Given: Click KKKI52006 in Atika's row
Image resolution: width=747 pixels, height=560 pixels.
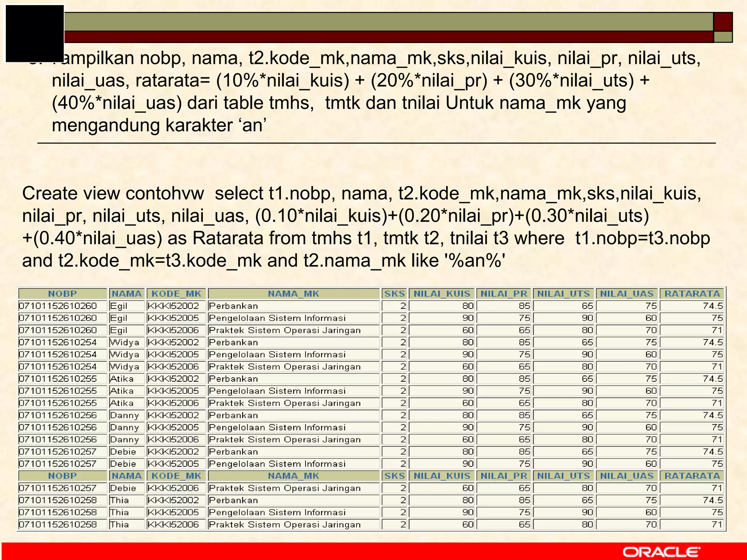Looking at the screenshot, I should pyautogui.click(x=173, y=403).
